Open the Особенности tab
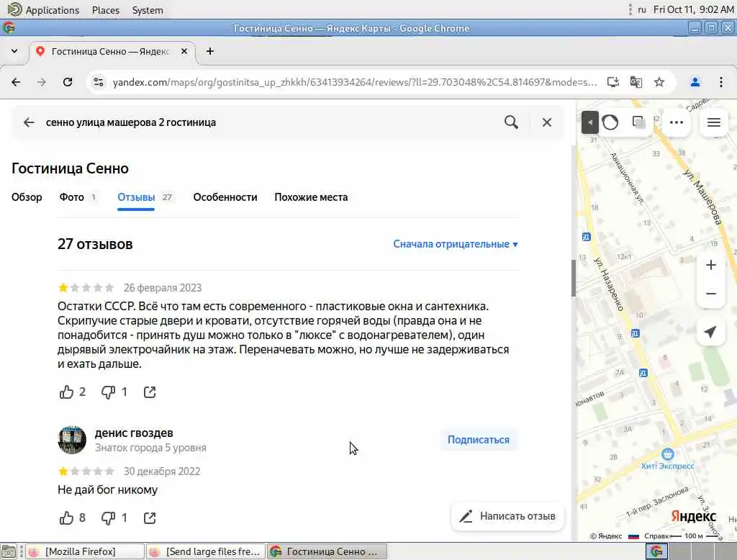Image resolution: width=737 pixels, height=560 pixels. point(225,197)
